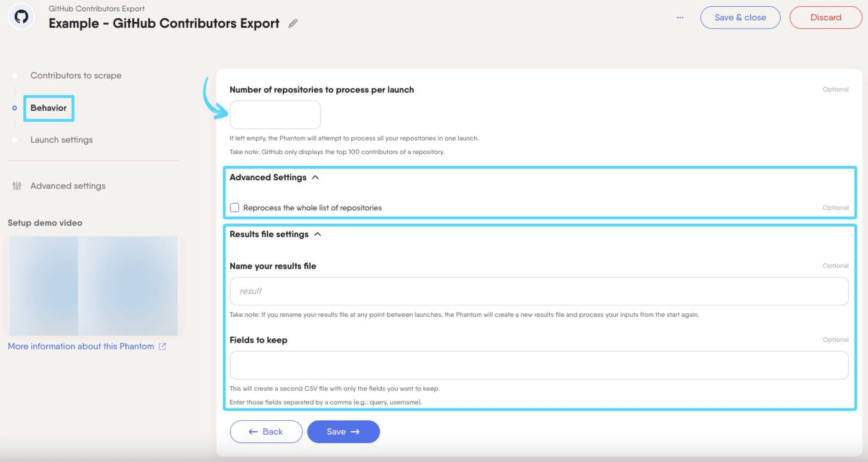868x462 pixels.
Task: Click the 'Fields to keep' label
Action: click(258, 340)
